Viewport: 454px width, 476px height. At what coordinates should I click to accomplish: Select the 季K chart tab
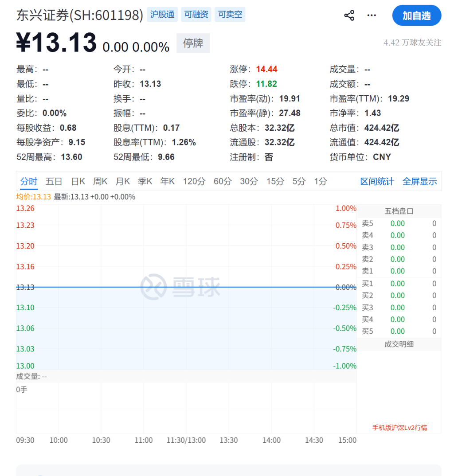[145, 181]
